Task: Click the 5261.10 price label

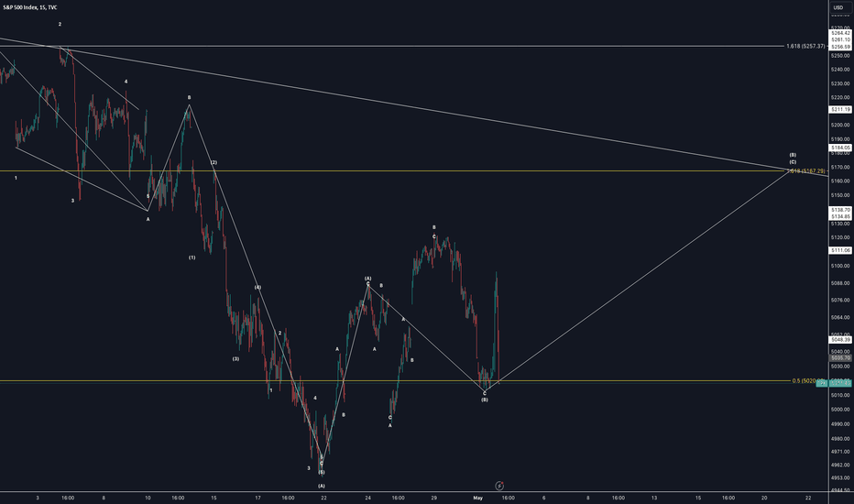Action: 840,39
